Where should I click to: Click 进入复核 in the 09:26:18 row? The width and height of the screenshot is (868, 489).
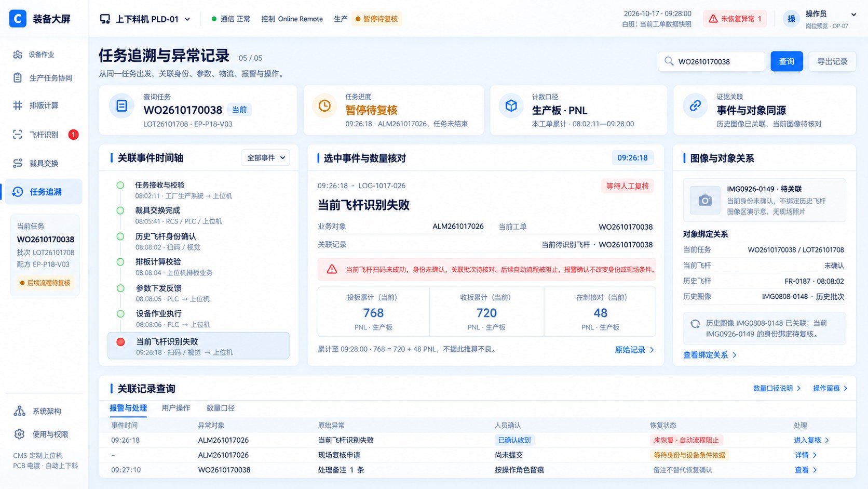coord(811,440)
